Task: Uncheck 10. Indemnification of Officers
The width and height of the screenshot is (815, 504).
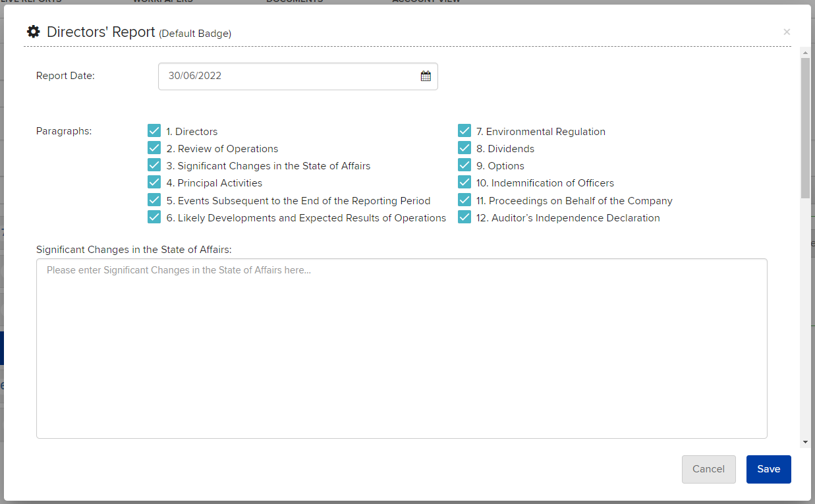Action: pos(464,182)
